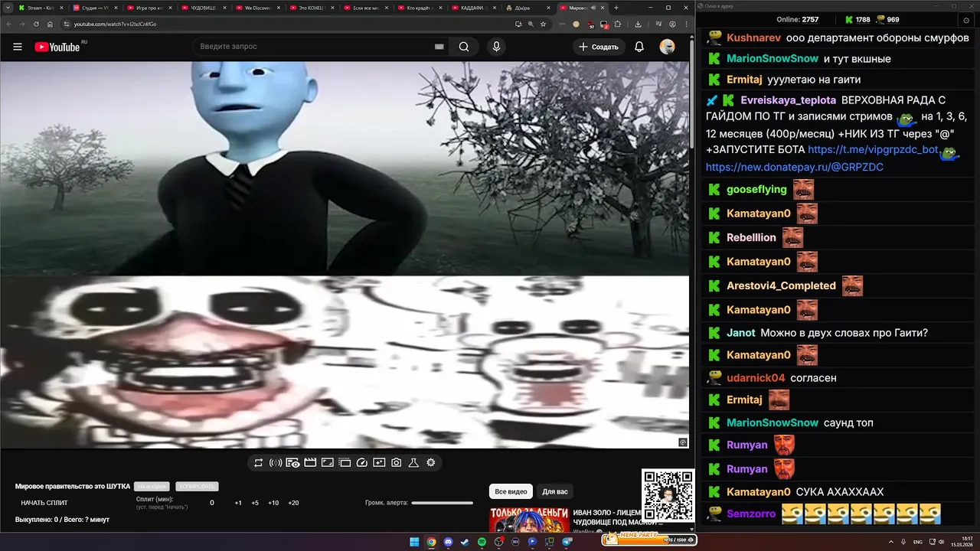The height and width of the screenshot is (551, 980).
Task: Open the YouTube hamburger guide menu
Action: pyautogui.click(x=18, y=47)
